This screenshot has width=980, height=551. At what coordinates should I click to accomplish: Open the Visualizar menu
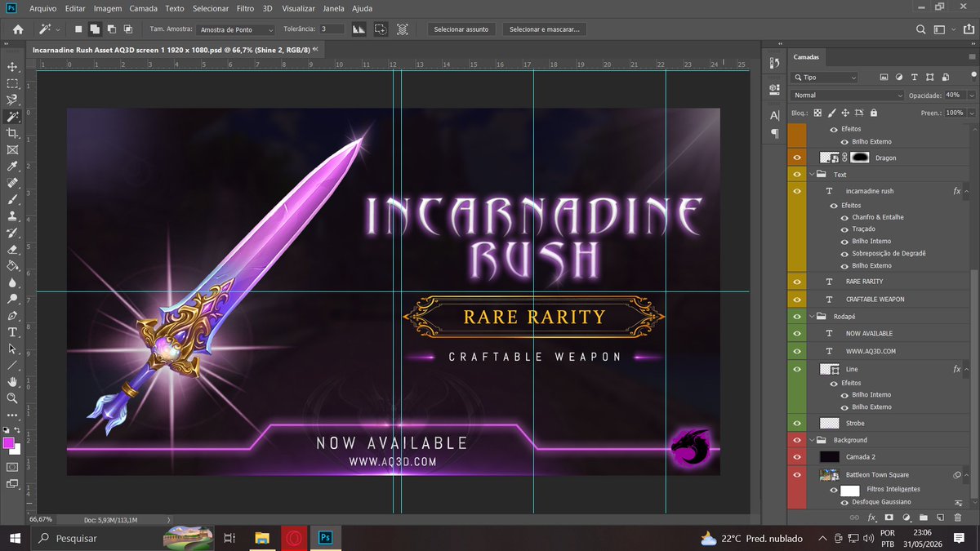[x=298, y=8]
